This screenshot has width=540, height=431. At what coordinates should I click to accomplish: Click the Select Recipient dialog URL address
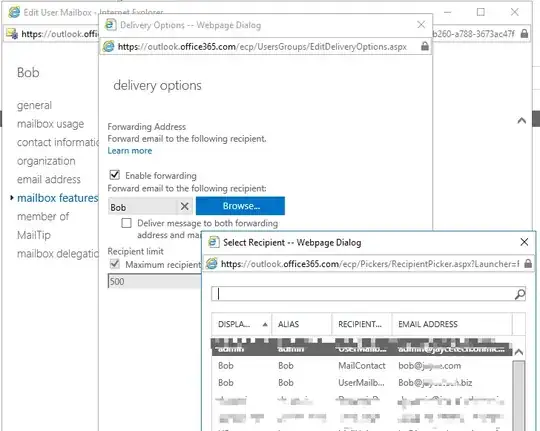coord(370,264)
